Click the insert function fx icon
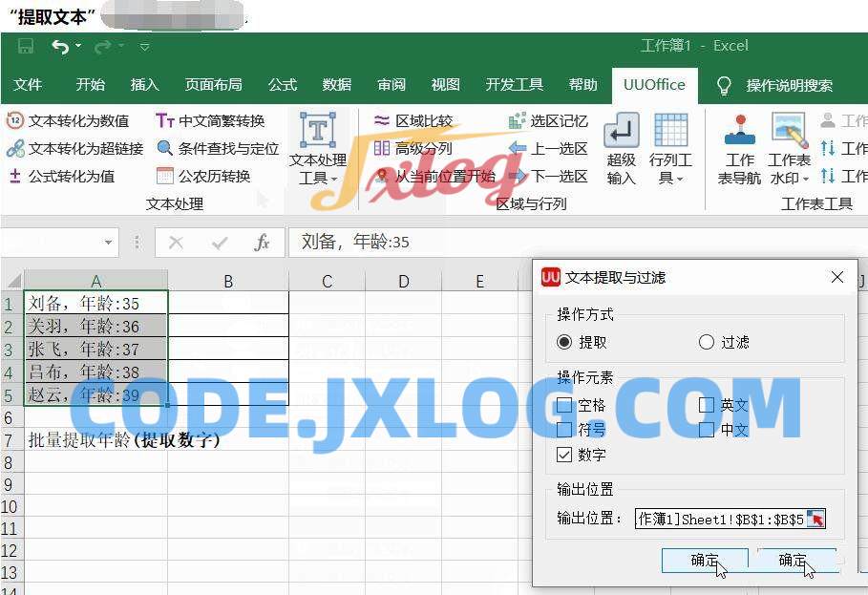Viewport: 868px width, 595px height. 262,243
